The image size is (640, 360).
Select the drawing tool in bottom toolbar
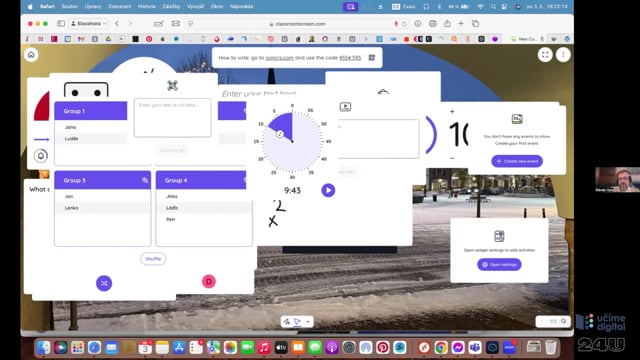coord(287,322)
